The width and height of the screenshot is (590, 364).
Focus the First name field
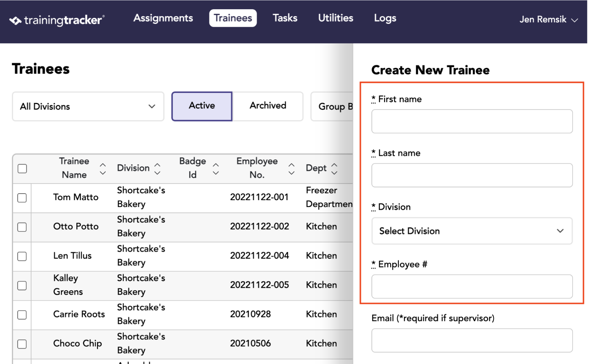coord(472,121)
